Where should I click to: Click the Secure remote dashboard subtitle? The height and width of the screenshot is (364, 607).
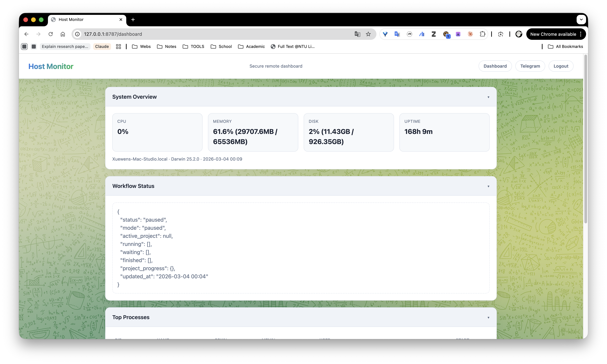coord(276,66)
